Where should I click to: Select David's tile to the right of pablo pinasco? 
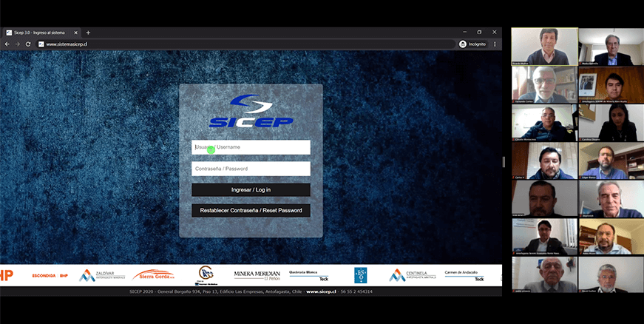[611, 274]
